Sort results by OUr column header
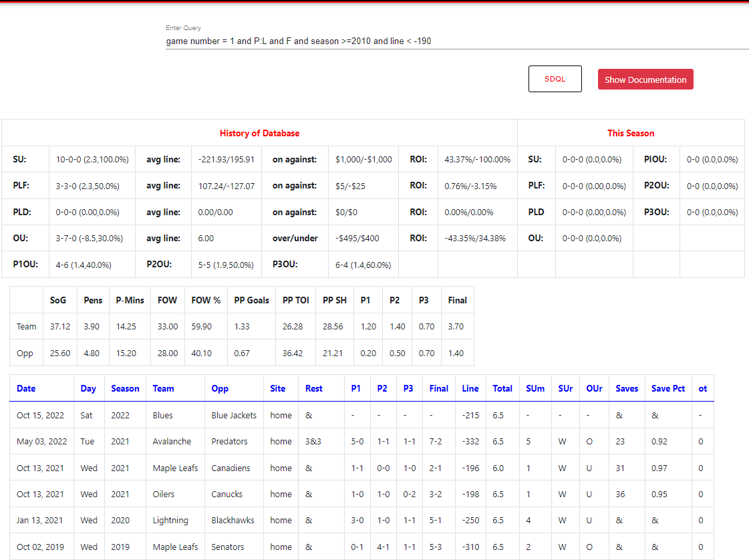The image size is (749, 560). (x=594, y=388)
